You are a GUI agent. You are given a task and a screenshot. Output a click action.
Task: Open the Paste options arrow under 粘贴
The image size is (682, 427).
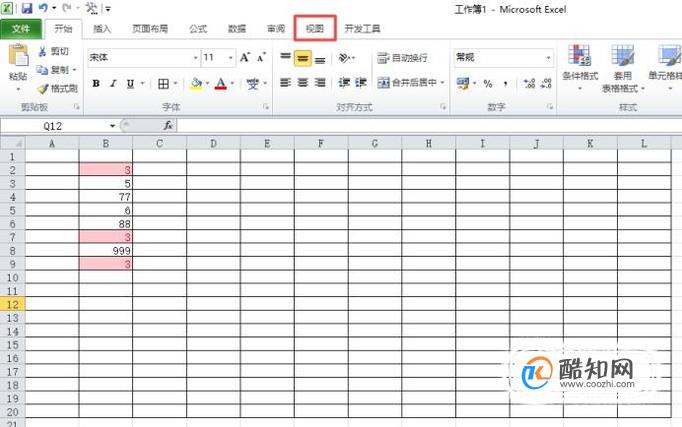click(18, 90)
